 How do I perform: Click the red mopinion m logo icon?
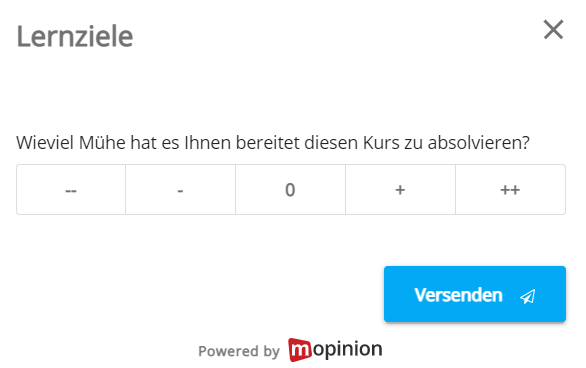tap(299, 350)
